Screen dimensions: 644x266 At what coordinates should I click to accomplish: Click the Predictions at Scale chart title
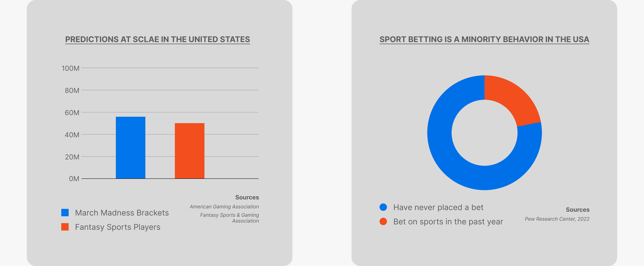click(158, 39)
